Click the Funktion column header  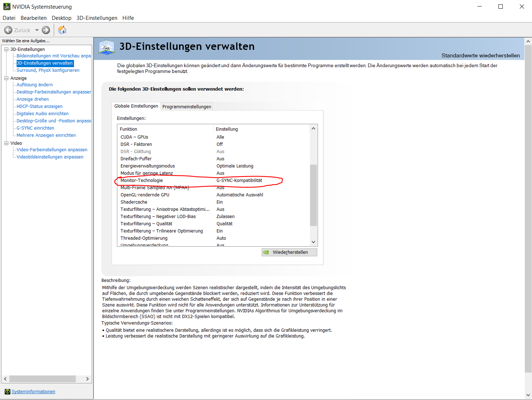tap(165, 129)
